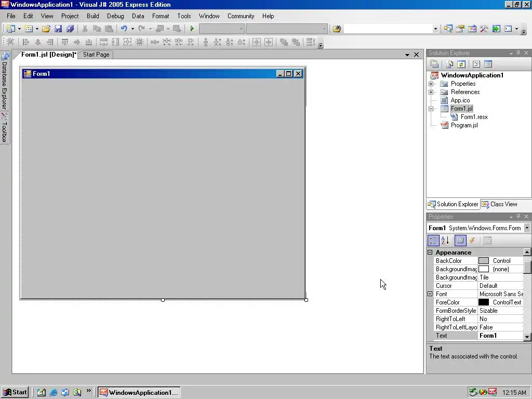
Task: Click the New Project toolbar icon
Action: (11, 29)
